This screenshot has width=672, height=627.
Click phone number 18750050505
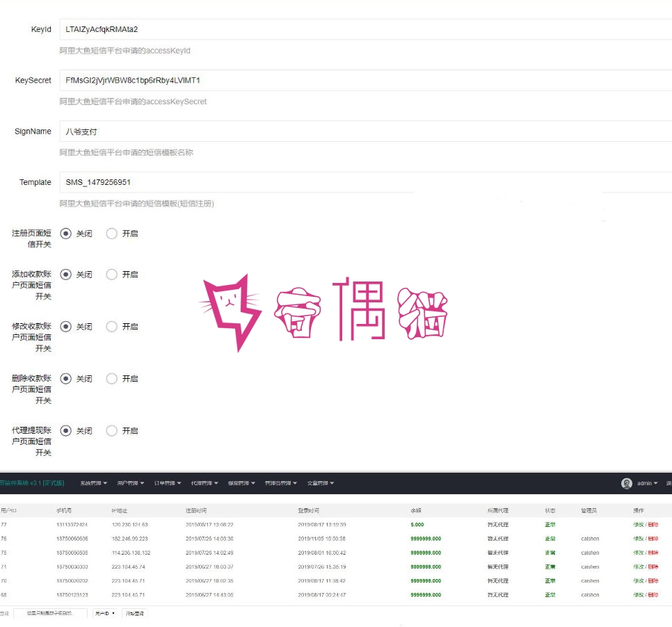(72, 553)
